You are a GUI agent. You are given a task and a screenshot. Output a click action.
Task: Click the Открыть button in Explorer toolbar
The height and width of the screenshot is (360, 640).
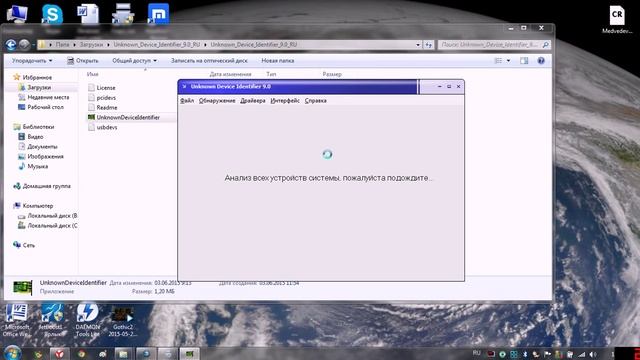83,60
